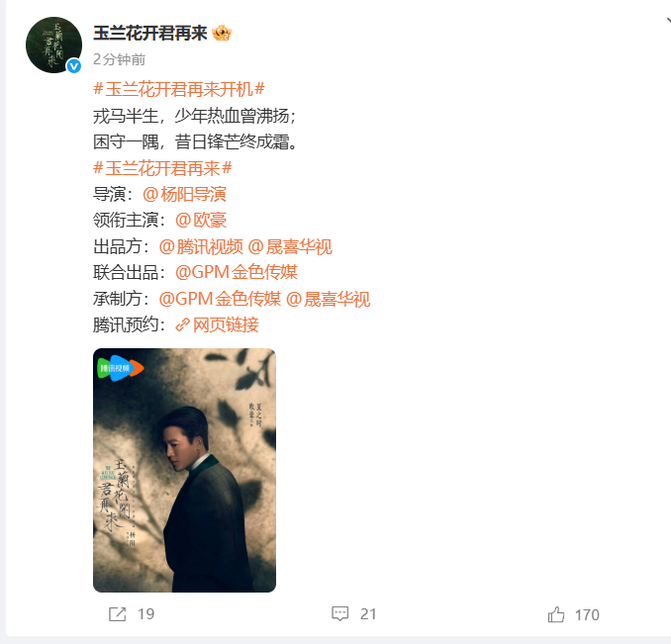Open @晟喜华视 in the 出品方 line
Image resolution: width=671 pixels, height=644 pixels.
point(290,246)
